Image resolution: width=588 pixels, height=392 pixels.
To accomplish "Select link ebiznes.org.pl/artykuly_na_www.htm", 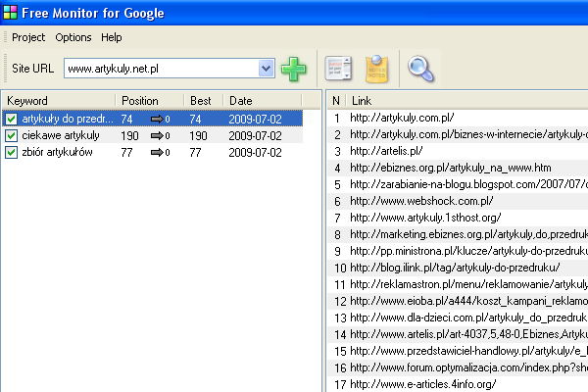I will click(451, 168).
